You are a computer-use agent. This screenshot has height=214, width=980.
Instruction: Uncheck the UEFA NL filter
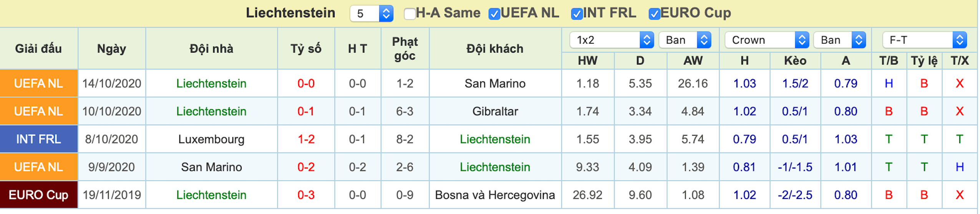pyautogui.click(x=494, y=14)
